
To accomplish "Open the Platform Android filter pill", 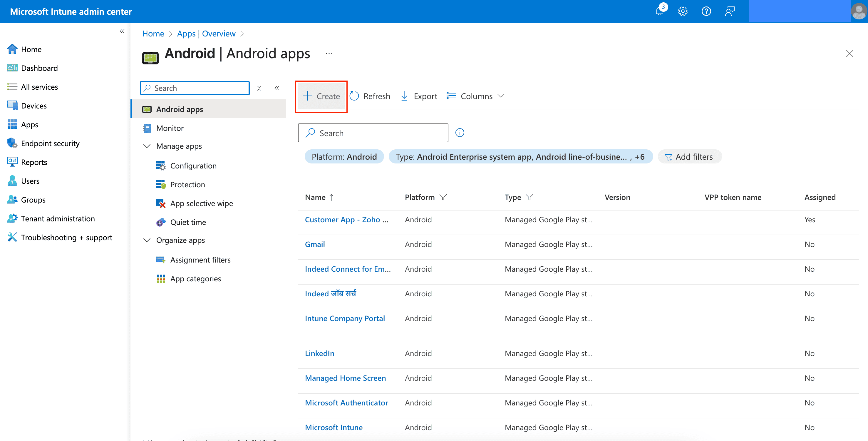I will point(344,156).
